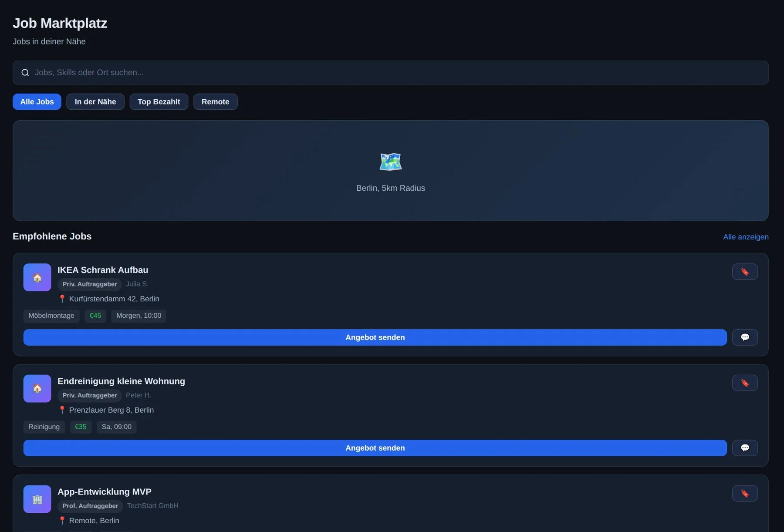
Task: Click the house icon of Endreinigung kleine Wohnung
Action: pyautogui.click(x=37, y=388)
